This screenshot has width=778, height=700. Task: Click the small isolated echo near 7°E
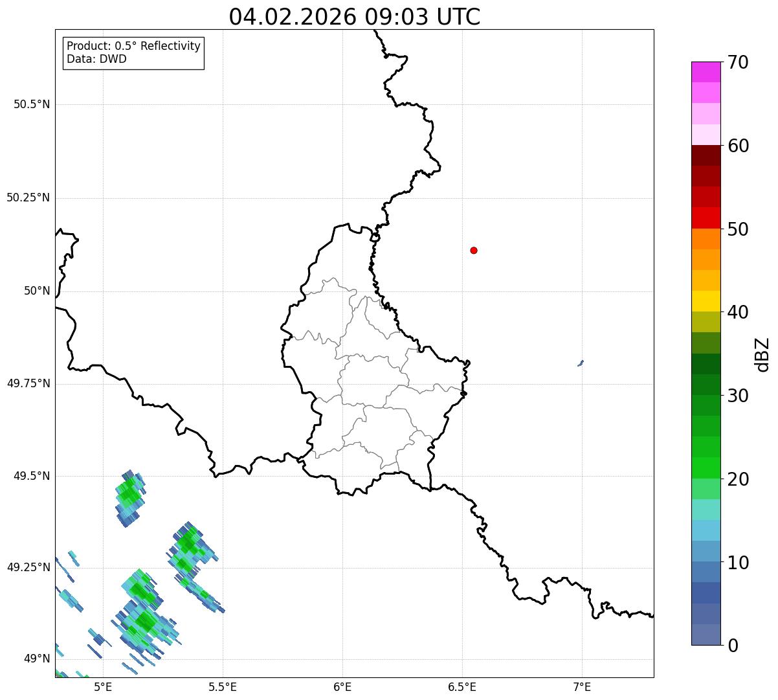point(581,363)
